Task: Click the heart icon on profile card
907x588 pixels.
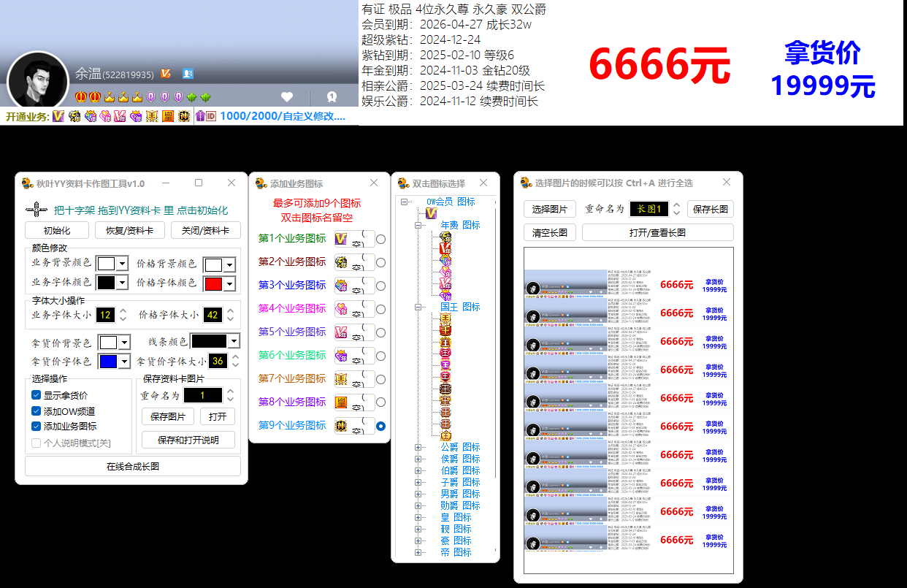Action: pyautogui.click(x=287, y=96)
